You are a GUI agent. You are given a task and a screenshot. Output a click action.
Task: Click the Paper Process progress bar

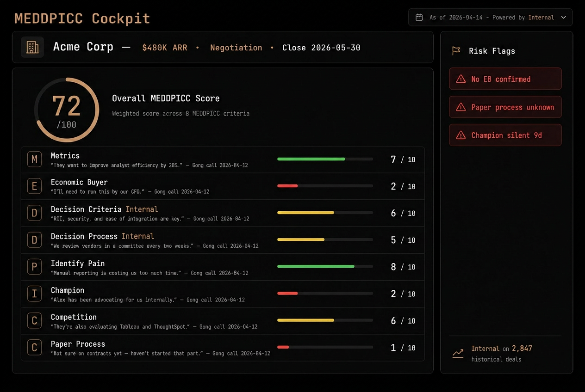point(325,347)
